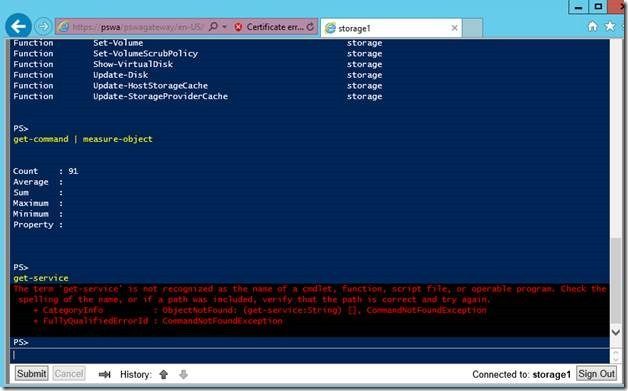Click the console scrollbar down arrow
The image size is (628, 391).
[x=616, y=332]
